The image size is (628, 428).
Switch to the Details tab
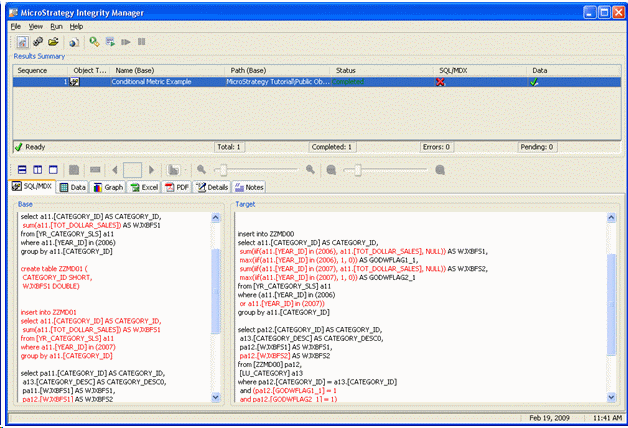coord(211,187)
